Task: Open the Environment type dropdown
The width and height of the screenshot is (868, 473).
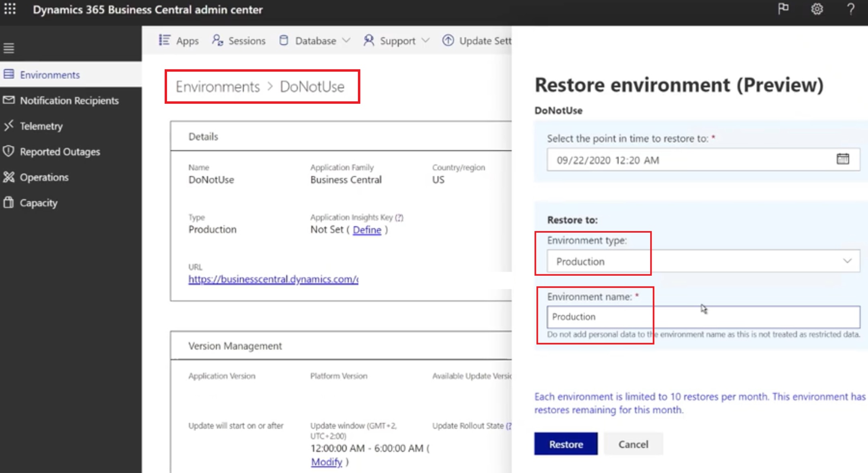Action: (x=703, y=261)
